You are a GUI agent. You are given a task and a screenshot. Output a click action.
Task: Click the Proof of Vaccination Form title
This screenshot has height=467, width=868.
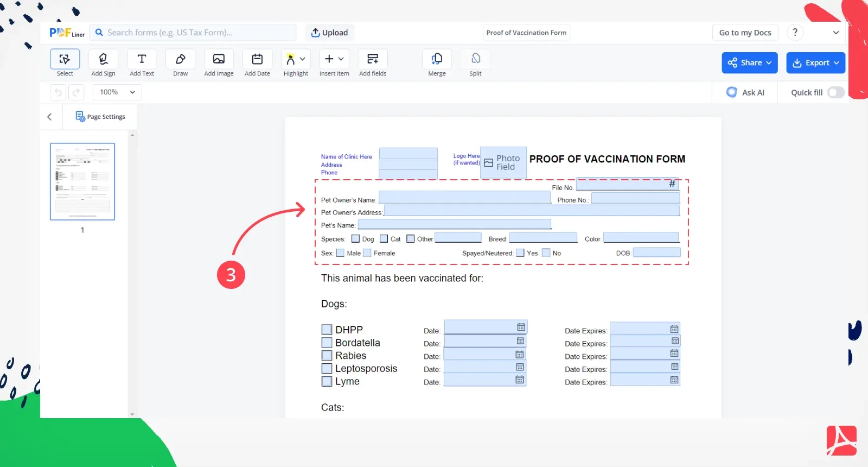point(526,33)
